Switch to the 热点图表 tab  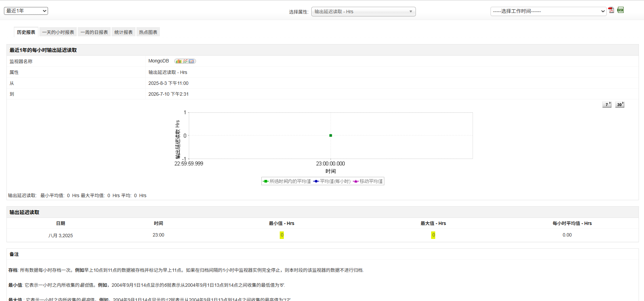click(148, 32)
